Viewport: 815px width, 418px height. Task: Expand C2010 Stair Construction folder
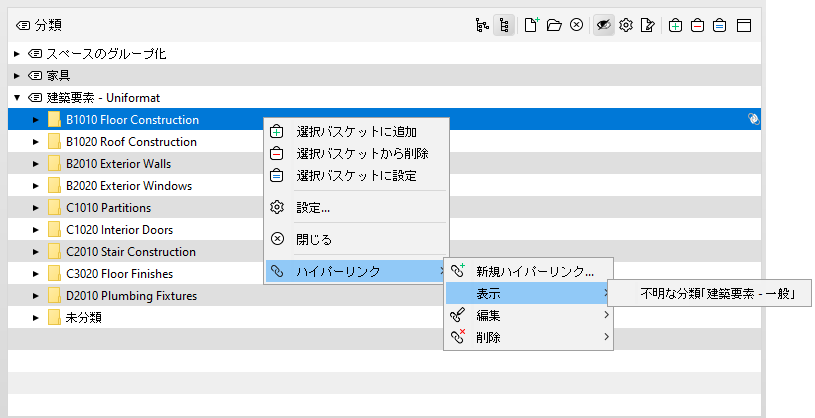tap(35, 252)
